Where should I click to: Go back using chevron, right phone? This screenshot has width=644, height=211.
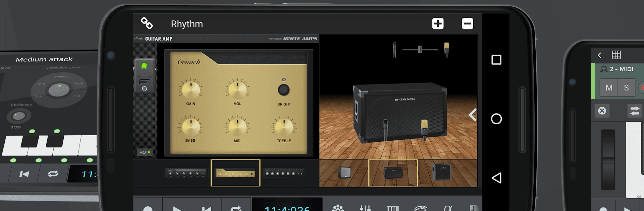pos(599,55)
